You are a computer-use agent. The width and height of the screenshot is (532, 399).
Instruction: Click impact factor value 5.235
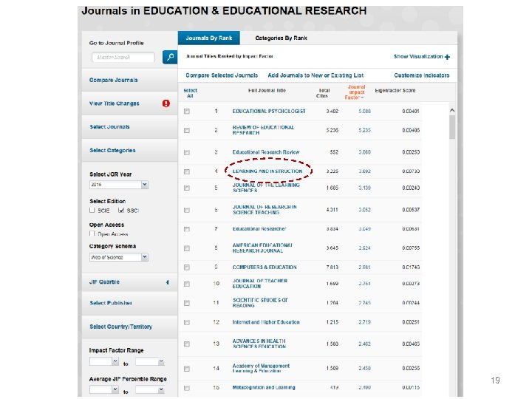364,130
